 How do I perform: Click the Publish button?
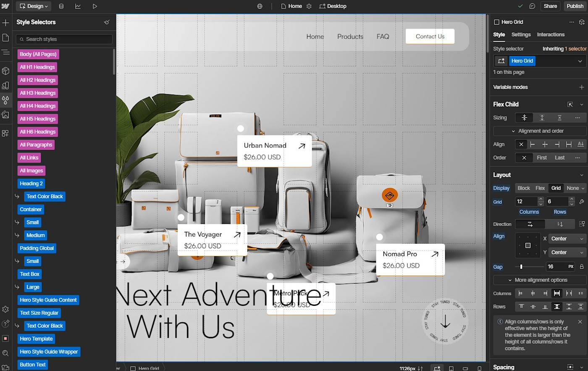575,6
